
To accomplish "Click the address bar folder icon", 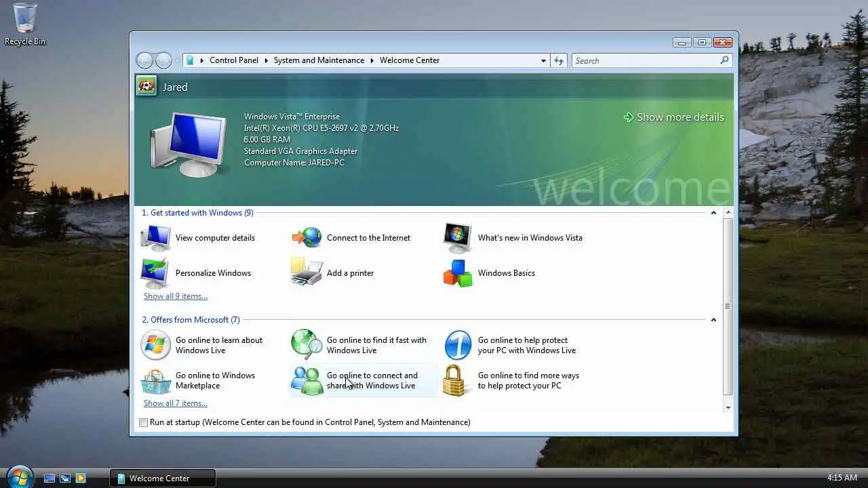I will tap(190, 60).
